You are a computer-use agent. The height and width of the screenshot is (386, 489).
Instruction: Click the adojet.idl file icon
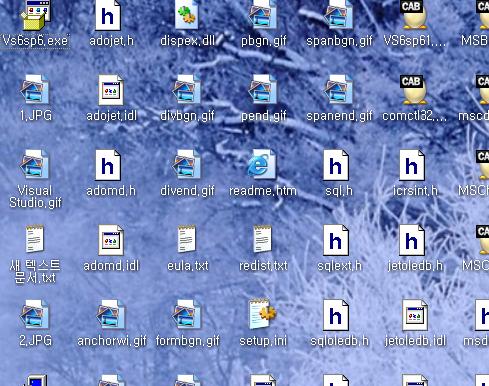[x=111, y=90]
